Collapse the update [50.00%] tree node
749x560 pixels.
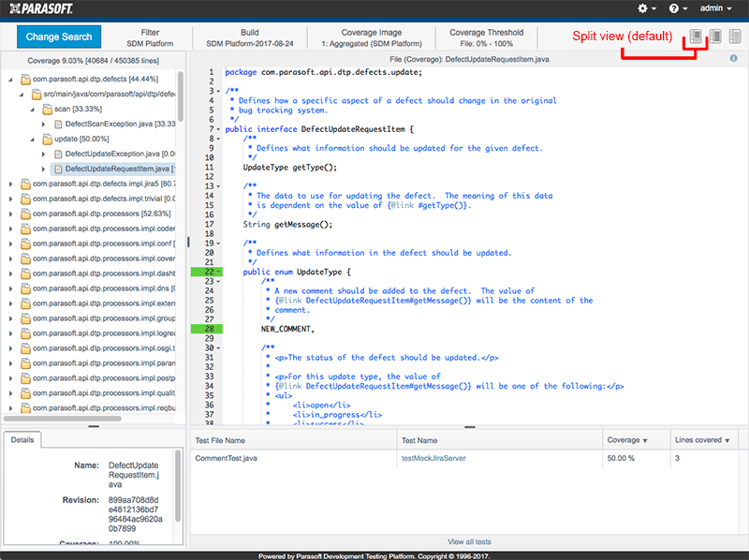(33, 139)
